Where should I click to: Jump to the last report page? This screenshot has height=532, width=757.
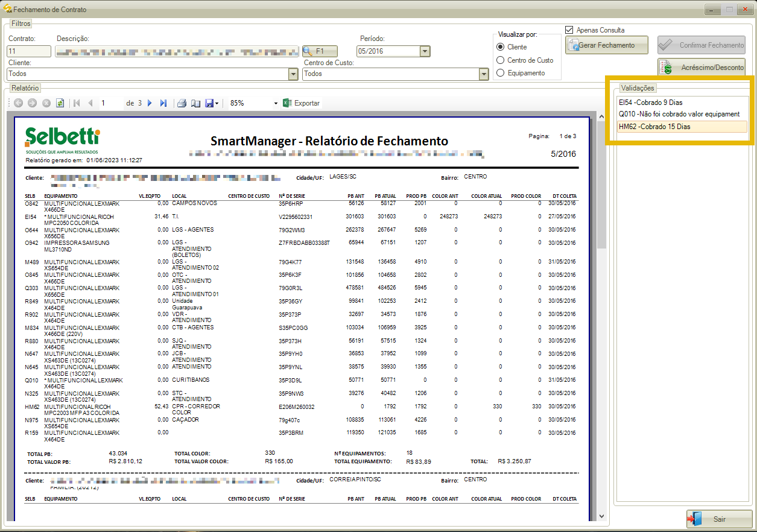pos(163,103)
